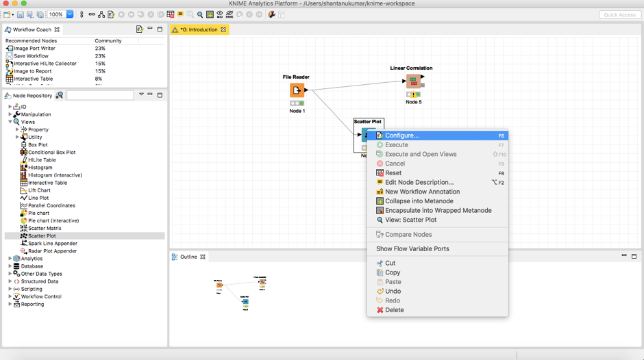Expand the Database category
The image size is (644, 360).
[x=10, y=266]
